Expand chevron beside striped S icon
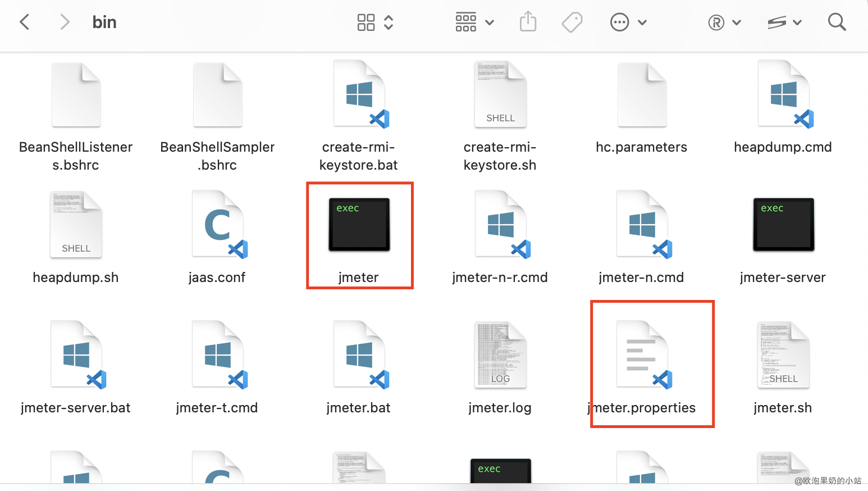 [x=797, y=23]
